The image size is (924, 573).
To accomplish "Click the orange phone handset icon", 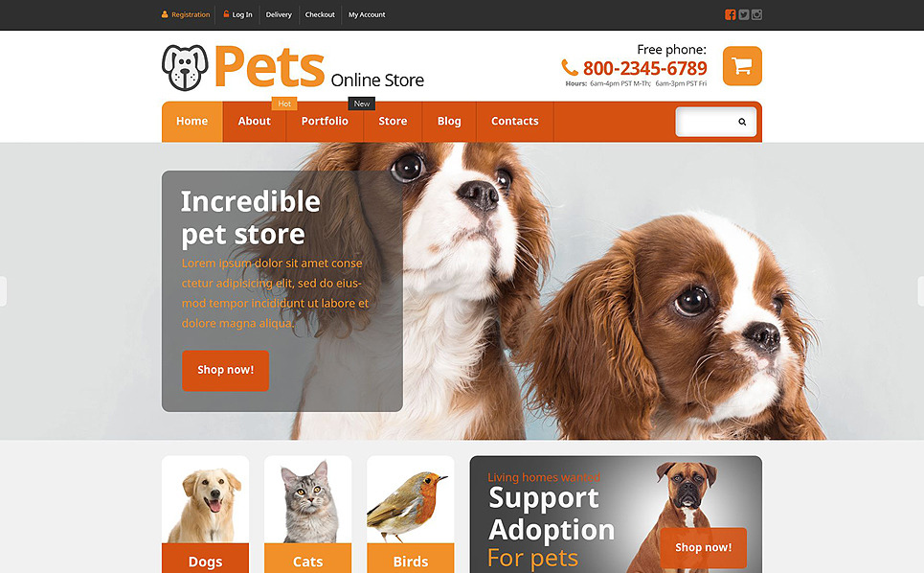I will 570,67.
